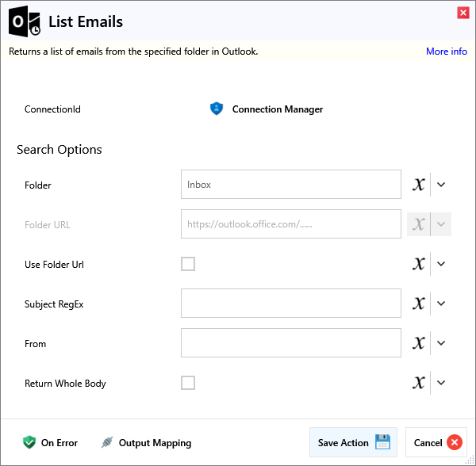Click the variable icon beside From field
Image resolution: width=476 pixels, height=466 pixels.
click(x=419, y=343)
